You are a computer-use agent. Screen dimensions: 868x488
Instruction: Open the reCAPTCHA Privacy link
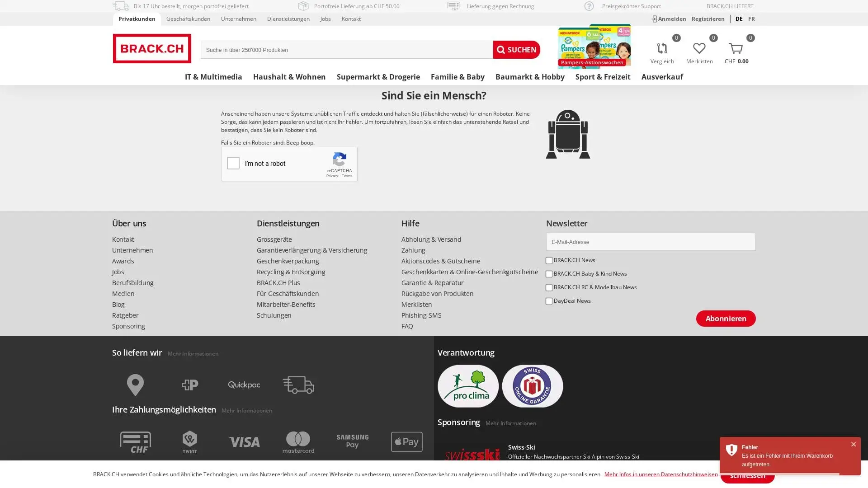[332, 176]
